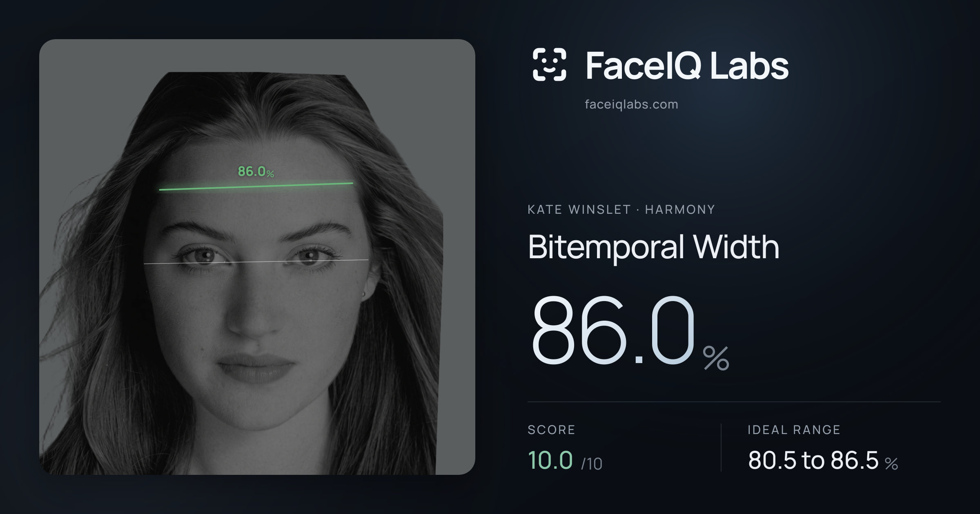This screenshot has height=514, width=980.
Task: Click the grayscale face portrait image
Action: tap(257, 257)
